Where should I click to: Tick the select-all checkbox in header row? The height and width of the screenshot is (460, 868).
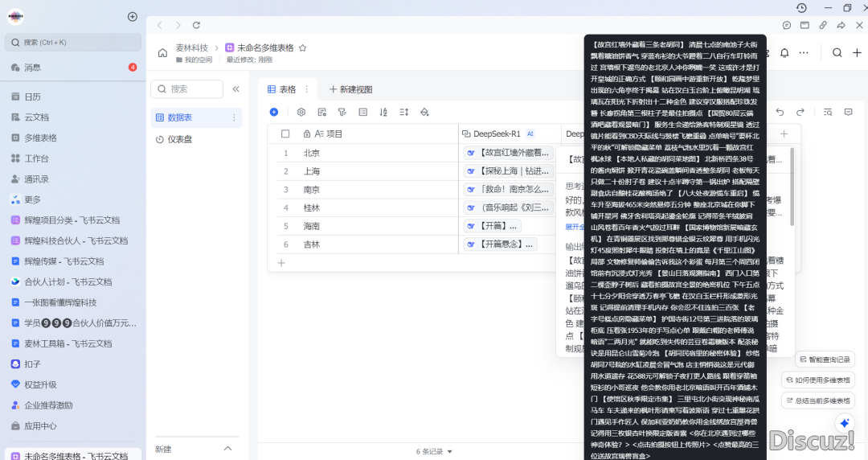tap(285, 133)
